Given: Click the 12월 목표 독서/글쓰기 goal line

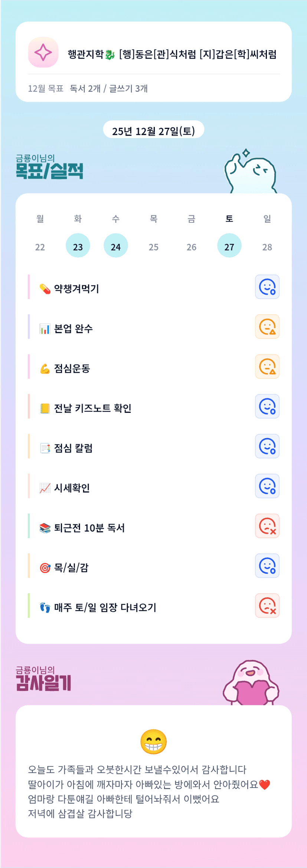Looking at the screenshot, I should pos(88,89).
